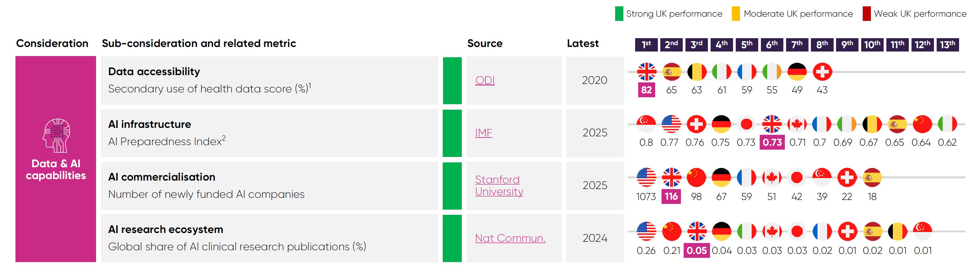Viewport: 980px width, 276px height.
Task: Open the Stanford University source link
Action: 499,185
